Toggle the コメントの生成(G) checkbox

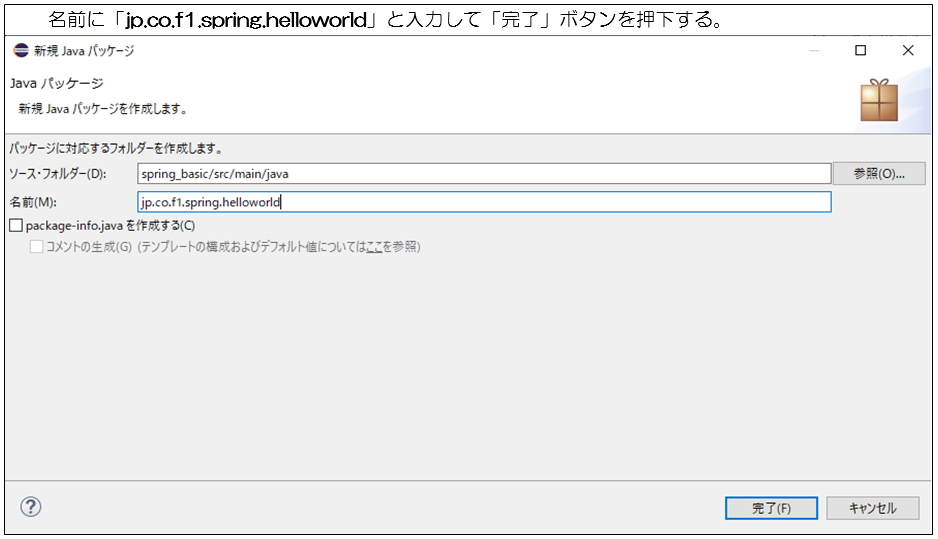(37, 246)
